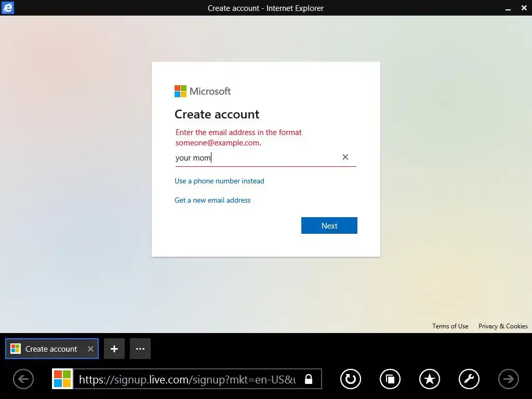The width and height of the screenshot is (532, 399).
Task: Open the Privacy & Cookies link
Action: 503,326
